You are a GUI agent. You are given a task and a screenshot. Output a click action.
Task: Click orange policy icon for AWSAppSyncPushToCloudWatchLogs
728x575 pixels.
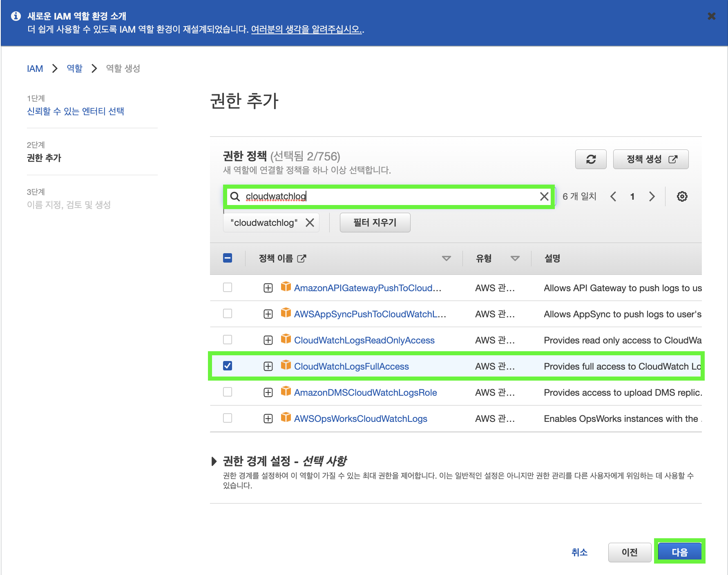pos(286,313)
